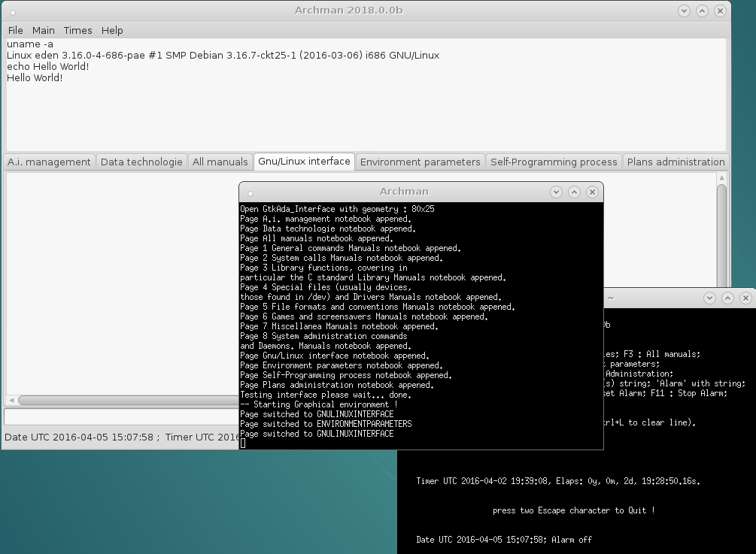Viewport: 756px width, 554px height.
Task: Click the command input field above status bar
Action: click(120, 416)
